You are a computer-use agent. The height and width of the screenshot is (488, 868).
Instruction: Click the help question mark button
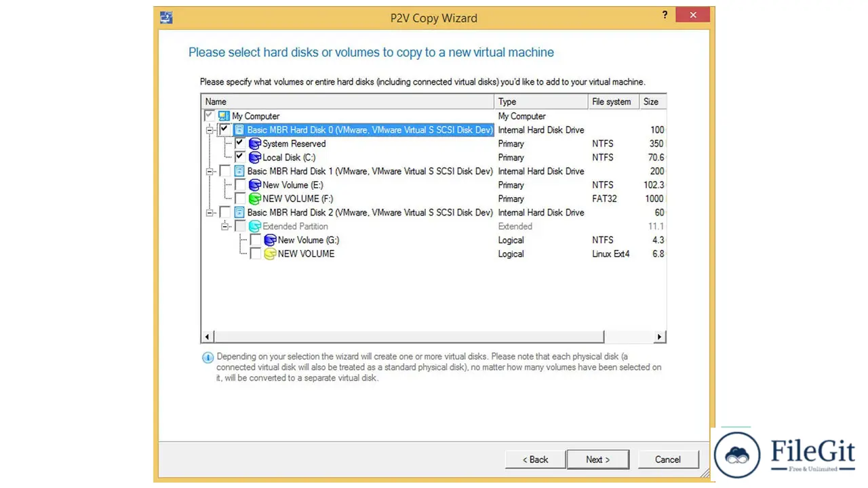point(665,15)
